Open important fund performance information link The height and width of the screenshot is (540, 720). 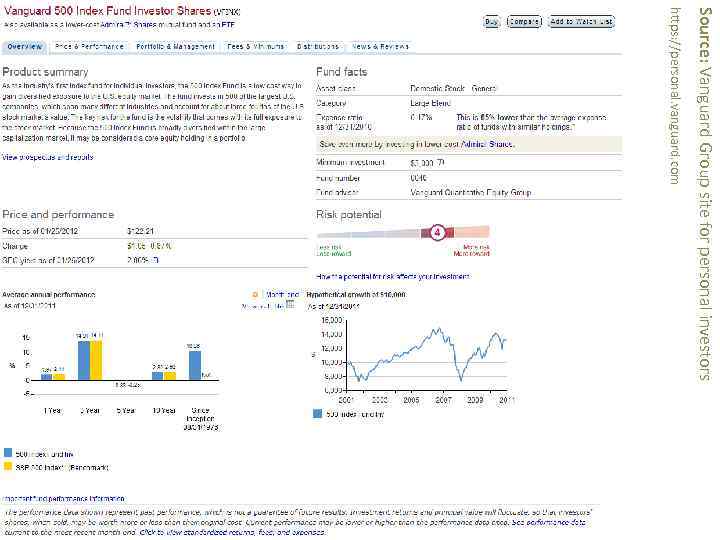pyautogui.click(x=63, y=499)
